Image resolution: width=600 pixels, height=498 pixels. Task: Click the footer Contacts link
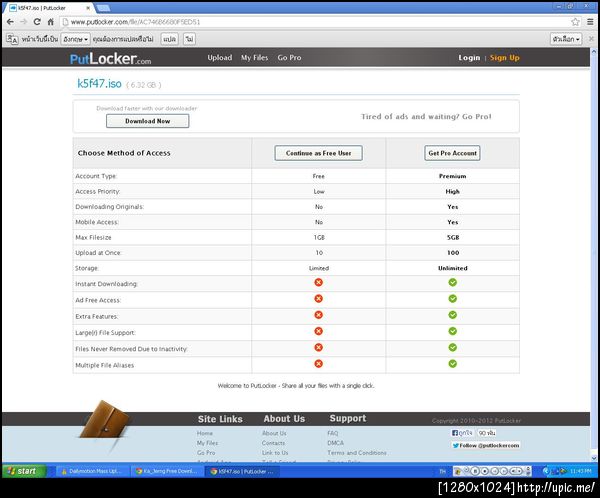[273, 443]
